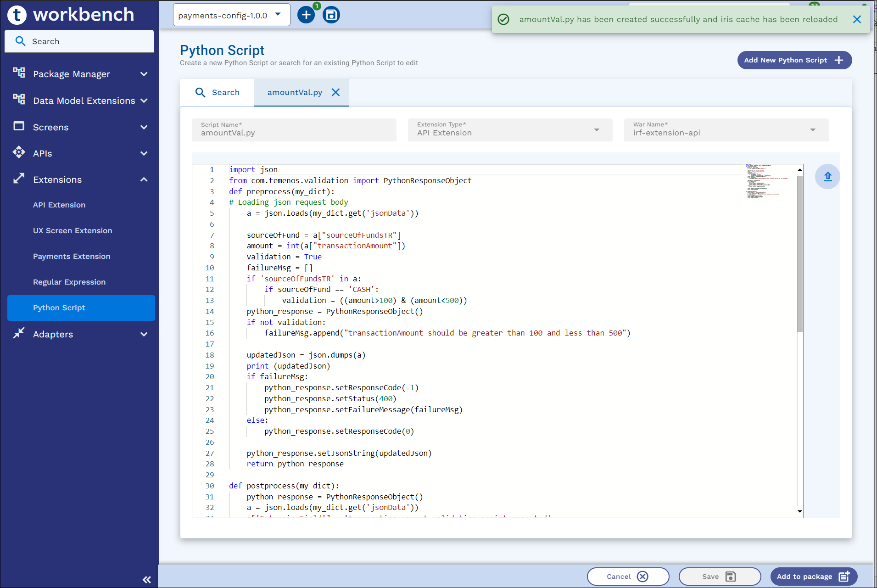Open the War Name dropdown

click(726, 130)
